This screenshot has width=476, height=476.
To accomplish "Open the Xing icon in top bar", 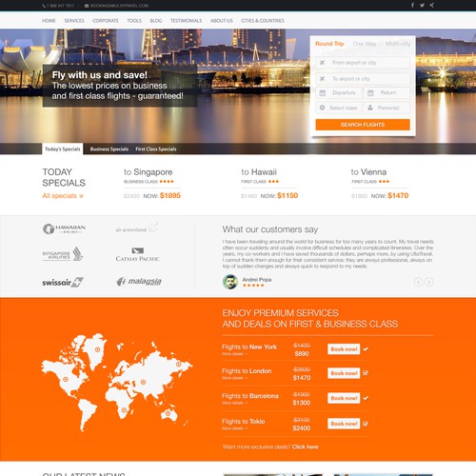I will [x=432, y=5].
